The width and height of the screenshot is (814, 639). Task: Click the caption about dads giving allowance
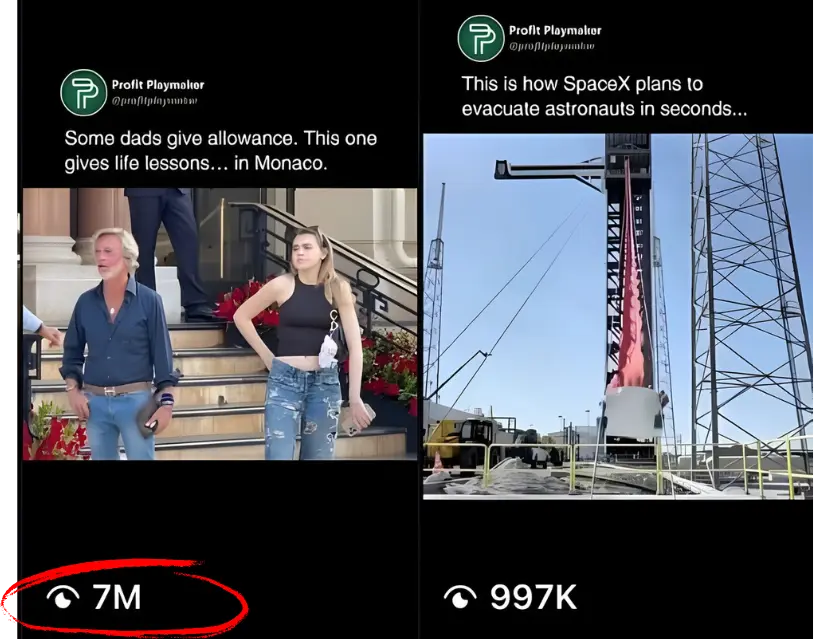coord(221,151)
